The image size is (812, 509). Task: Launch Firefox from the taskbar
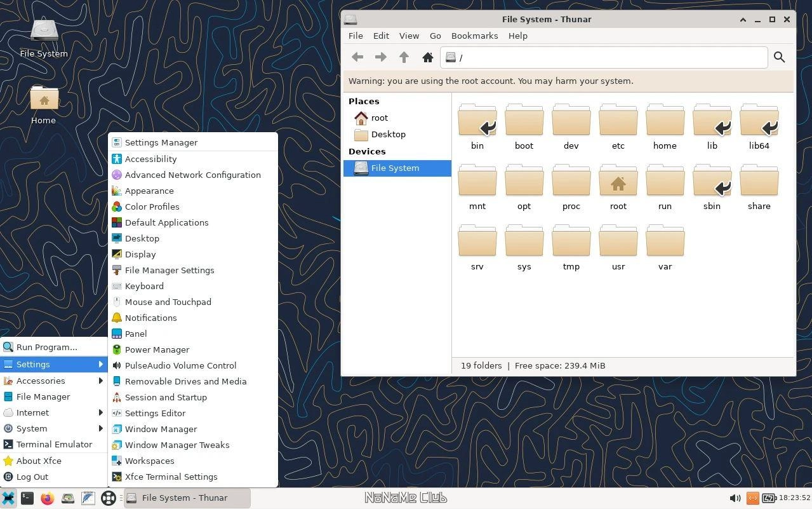click(48, 498)
